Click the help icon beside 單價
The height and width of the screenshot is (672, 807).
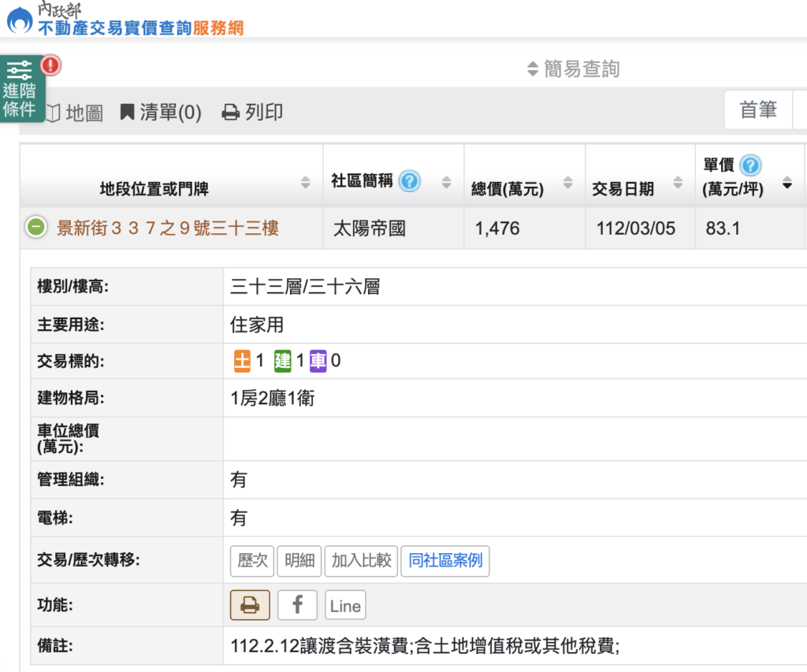tap(750, 165)
